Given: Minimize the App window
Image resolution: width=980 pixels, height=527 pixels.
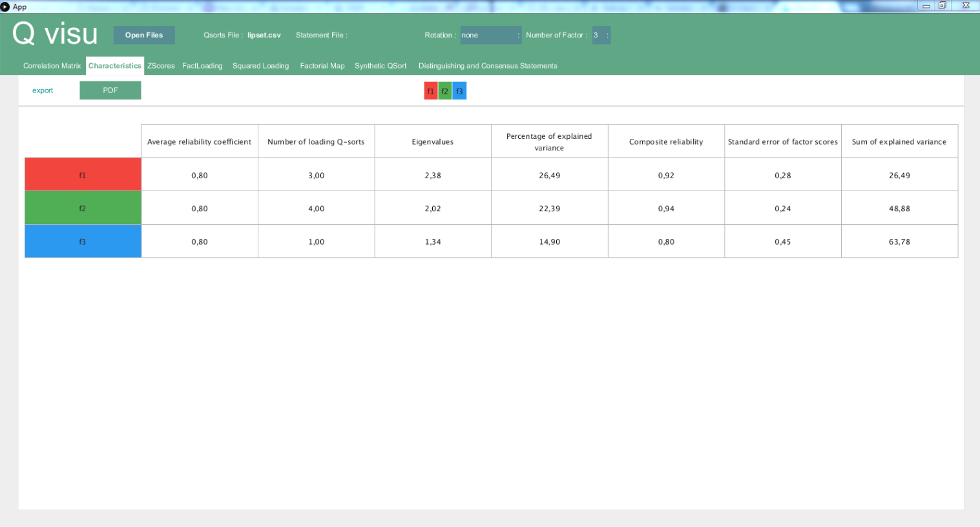Looking at the screenshot, I should coord(926,6).
